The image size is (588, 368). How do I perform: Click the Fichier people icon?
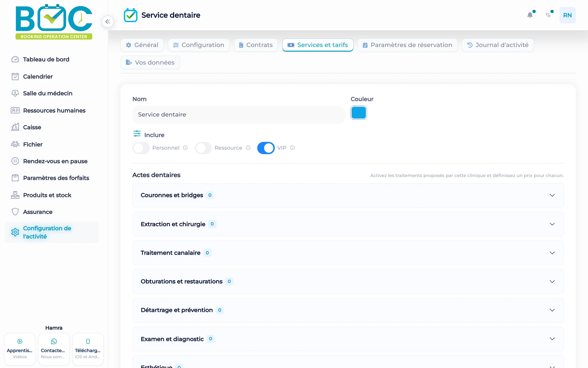click(15, 144)
